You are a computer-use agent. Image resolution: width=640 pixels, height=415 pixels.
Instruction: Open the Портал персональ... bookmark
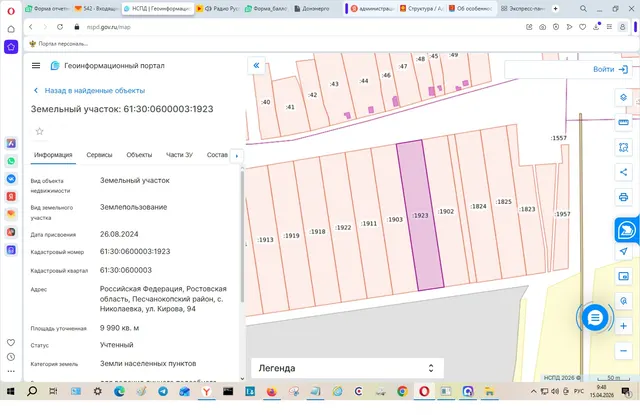click(59, 44)
